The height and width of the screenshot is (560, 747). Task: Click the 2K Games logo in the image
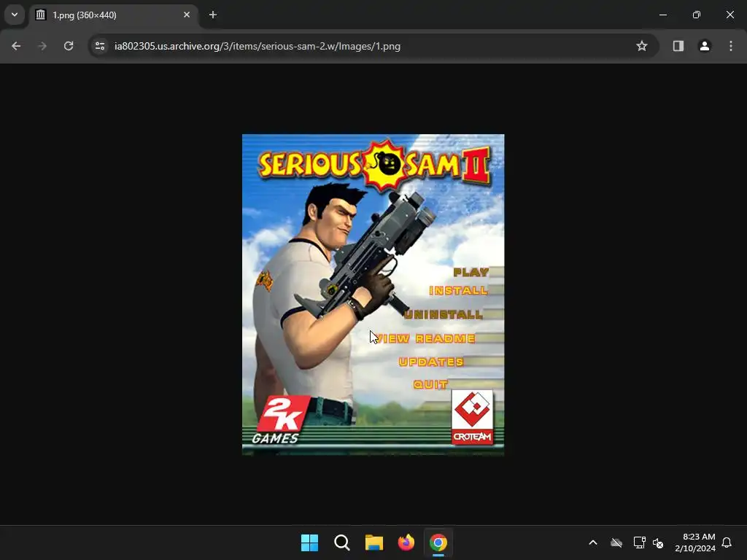281,419
